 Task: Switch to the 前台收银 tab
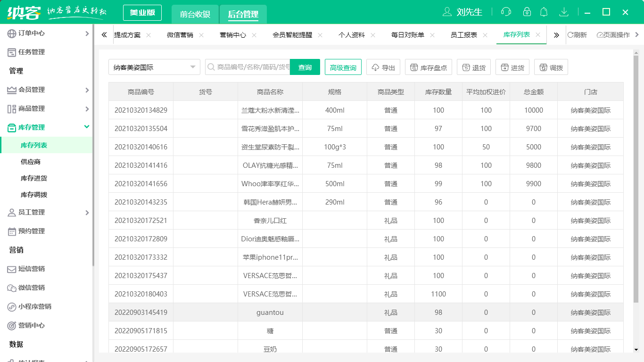[x=195, y=14]
